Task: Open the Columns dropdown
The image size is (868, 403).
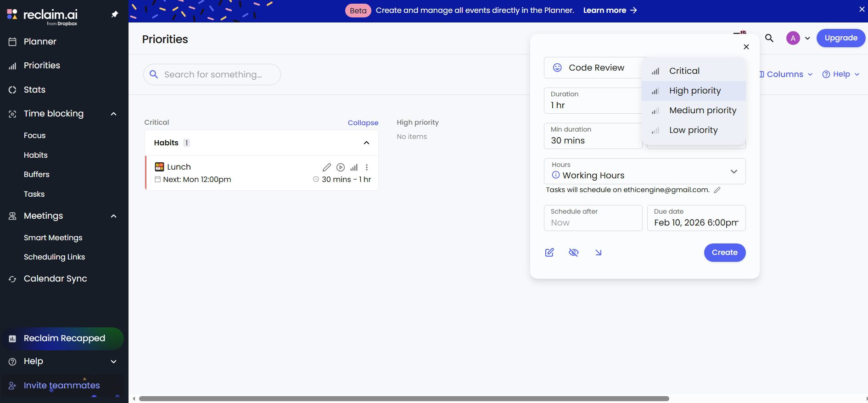Action: pyautogui.click(x=785, y=74)
